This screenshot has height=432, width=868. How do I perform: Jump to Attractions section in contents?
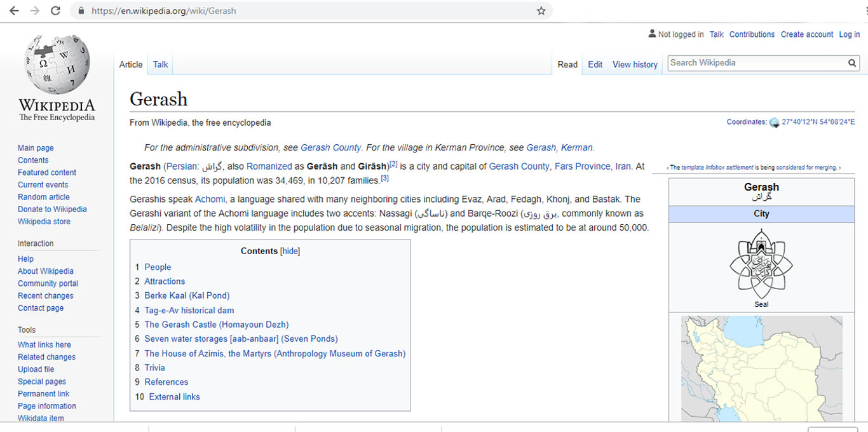tap(165, 281)
